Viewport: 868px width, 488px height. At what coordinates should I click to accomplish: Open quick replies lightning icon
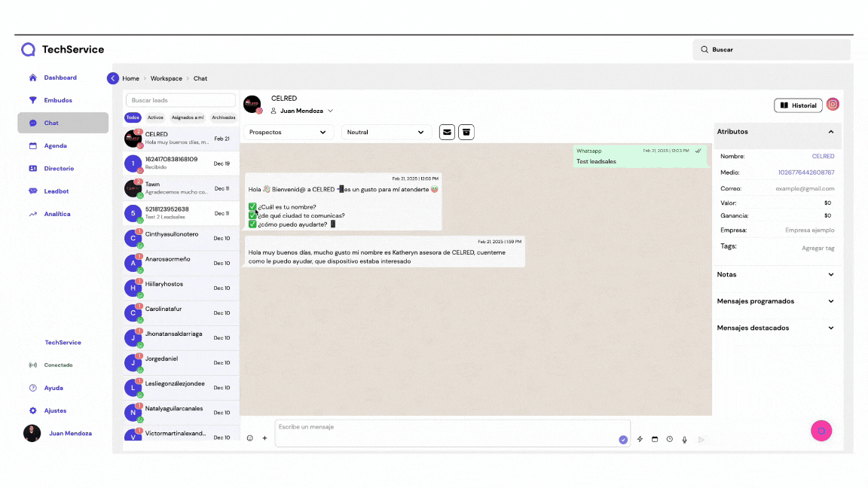pyautogui.click(x=640, y=439)
